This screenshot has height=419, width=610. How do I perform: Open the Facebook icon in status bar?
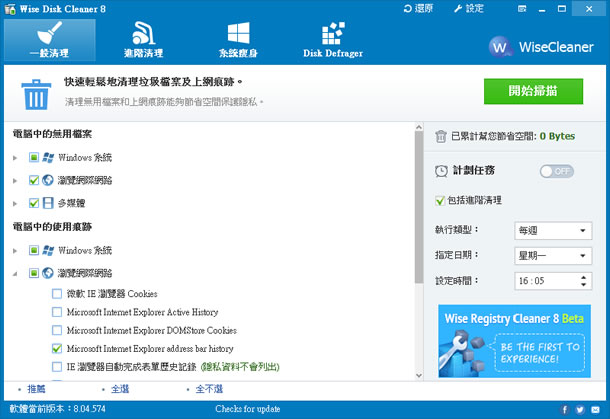click(x=579, y=409)
